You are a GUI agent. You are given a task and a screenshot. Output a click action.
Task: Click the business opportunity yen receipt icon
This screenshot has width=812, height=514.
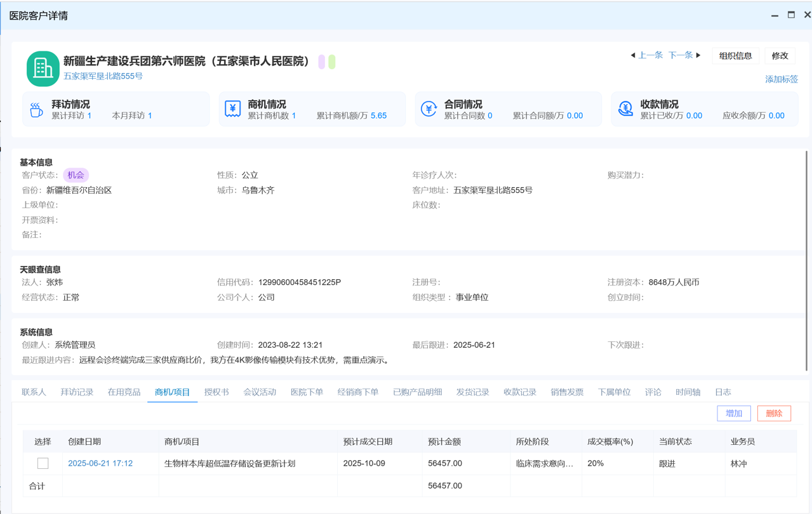(x=232, y=109)
